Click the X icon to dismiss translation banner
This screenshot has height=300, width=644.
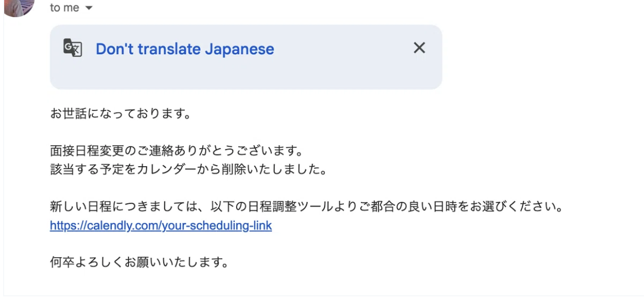click(419, 48)
